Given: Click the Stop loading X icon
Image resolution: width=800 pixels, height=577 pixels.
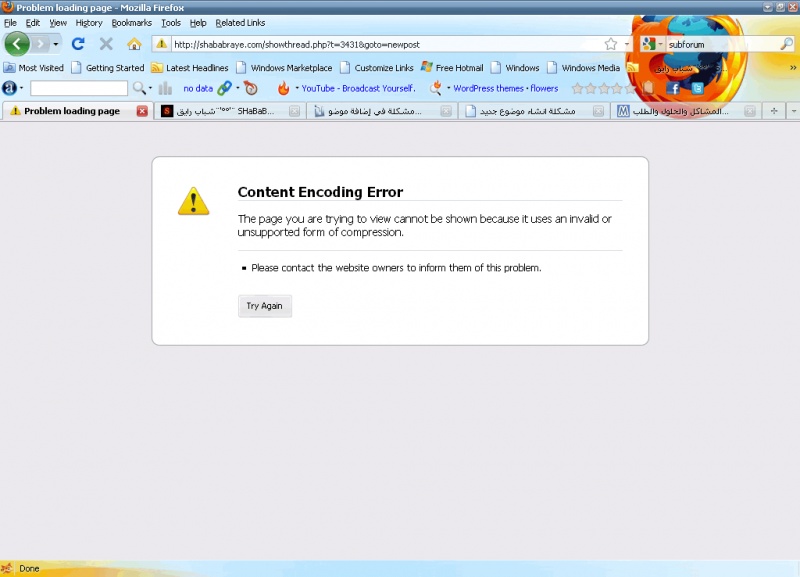Looking at the screenshot, I should (106, 44).
